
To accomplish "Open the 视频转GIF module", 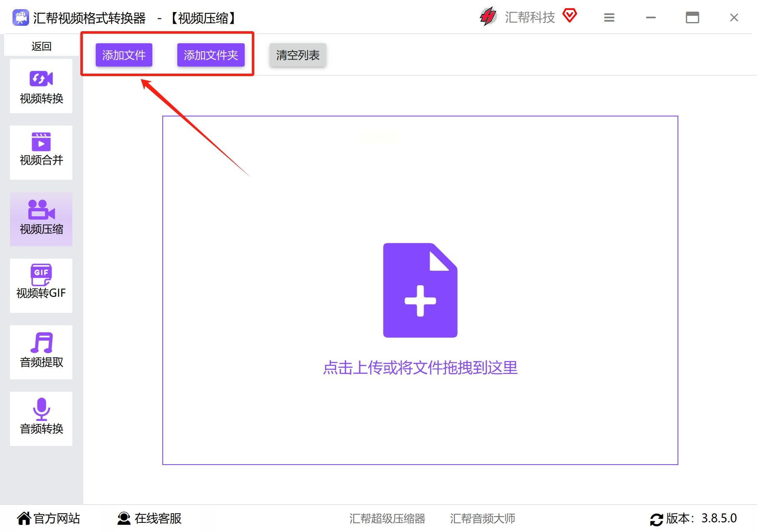I will tap(41, 286).
